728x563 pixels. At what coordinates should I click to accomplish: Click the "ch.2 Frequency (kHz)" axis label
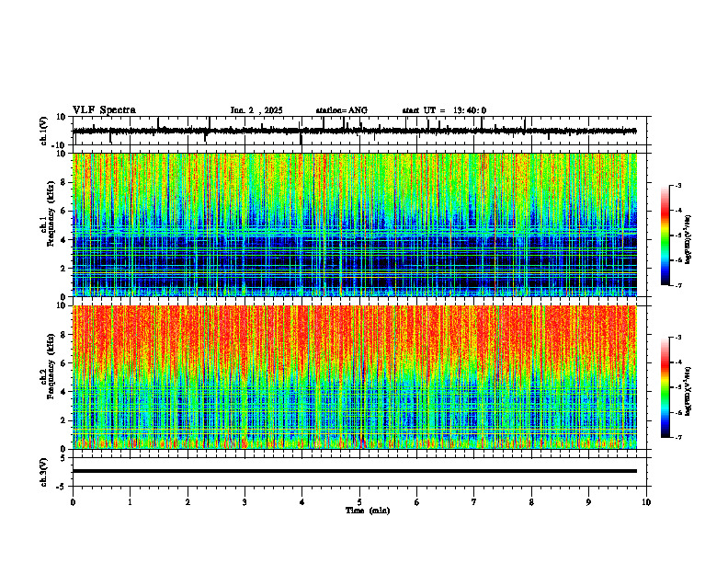[x=47, y=366]
